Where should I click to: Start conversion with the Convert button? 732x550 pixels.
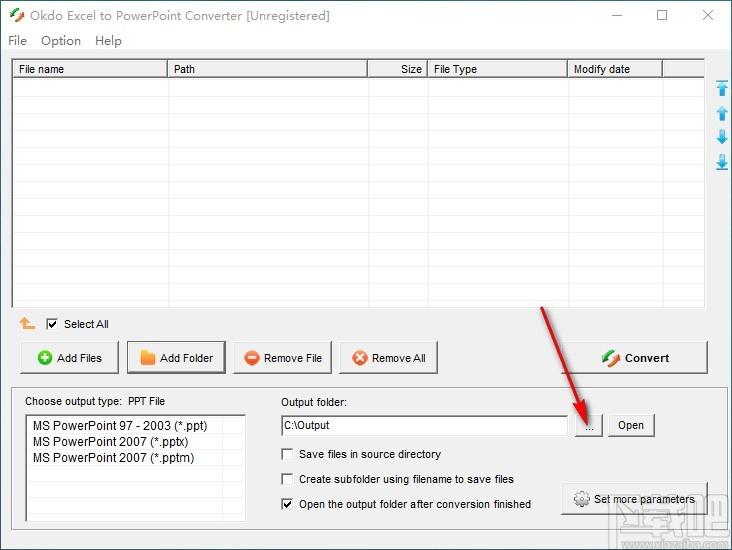(x=634, y=358)
